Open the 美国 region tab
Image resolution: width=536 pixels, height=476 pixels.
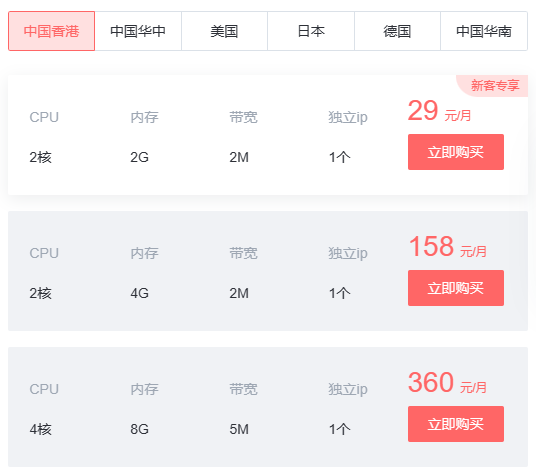point(225,31)
